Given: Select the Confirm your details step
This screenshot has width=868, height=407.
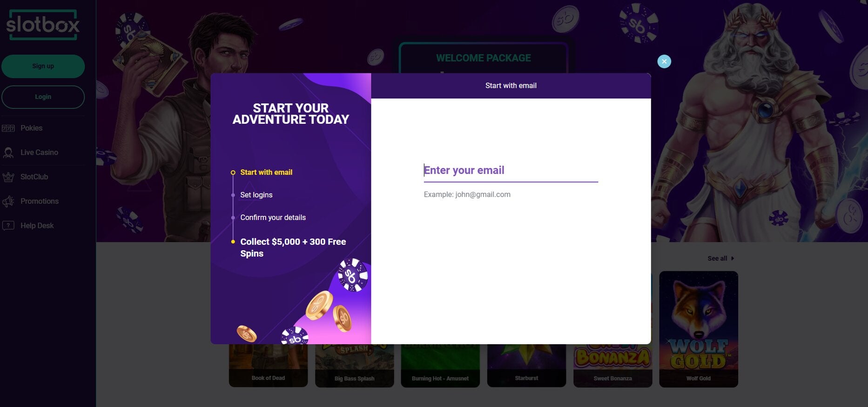Looking at the screenshot, I should [273, 218].
